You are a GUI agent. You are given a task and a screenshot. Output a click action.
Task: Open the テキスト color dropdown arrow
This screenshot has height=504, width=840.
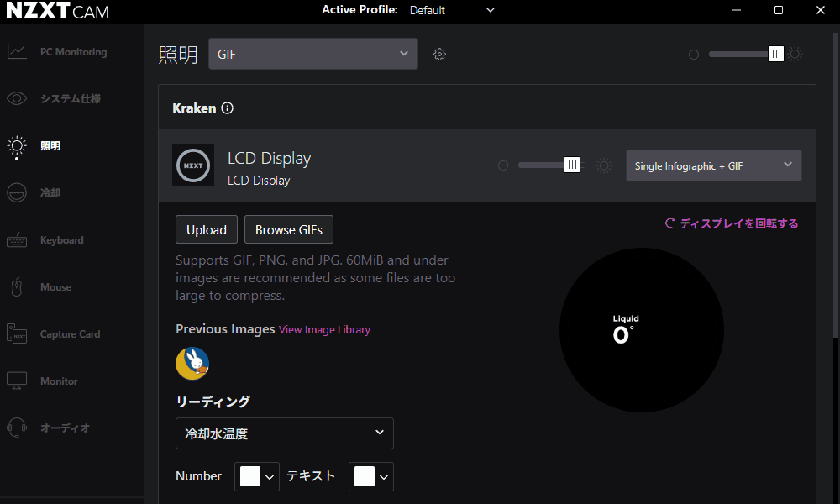384,477
